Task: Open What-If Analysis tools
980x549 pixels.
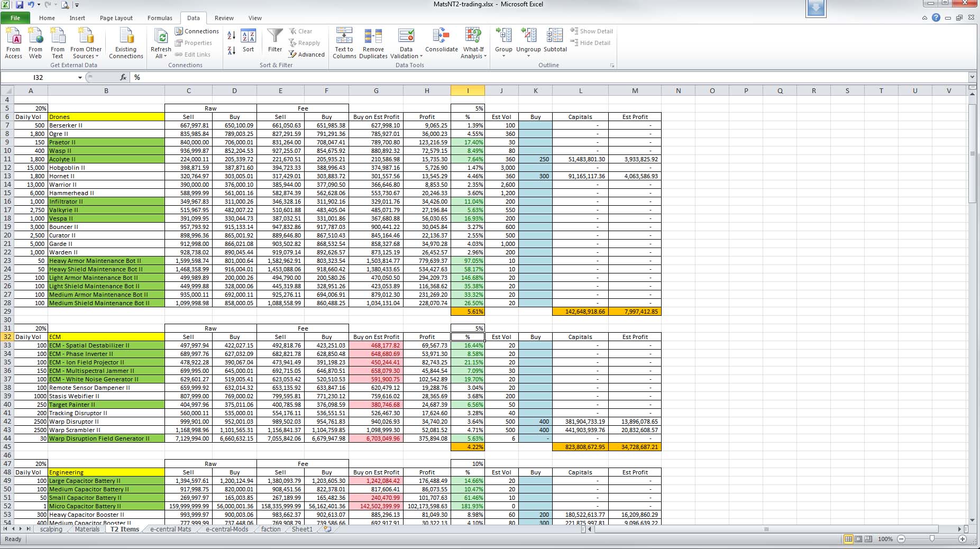Action: click(x=473, y=43)
